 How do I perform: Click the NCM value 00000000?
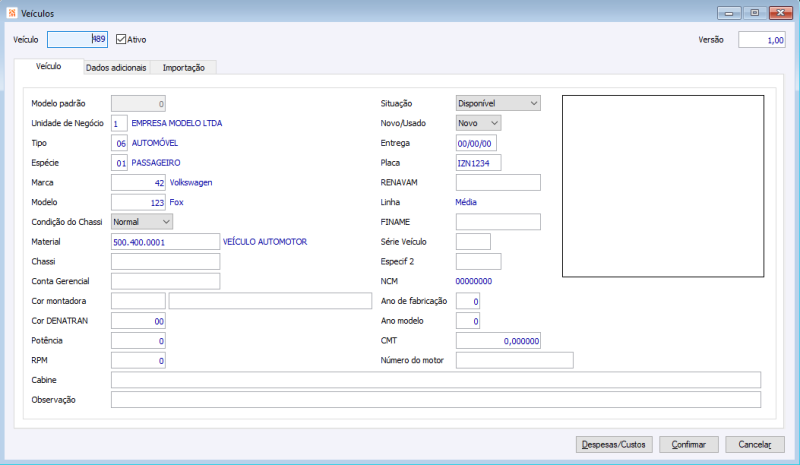click(473, 281)
